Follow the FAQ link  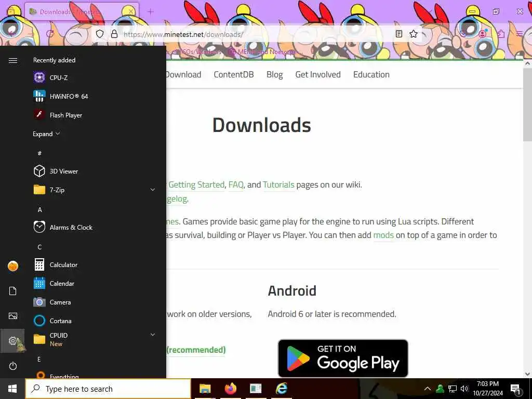point(236,184)
